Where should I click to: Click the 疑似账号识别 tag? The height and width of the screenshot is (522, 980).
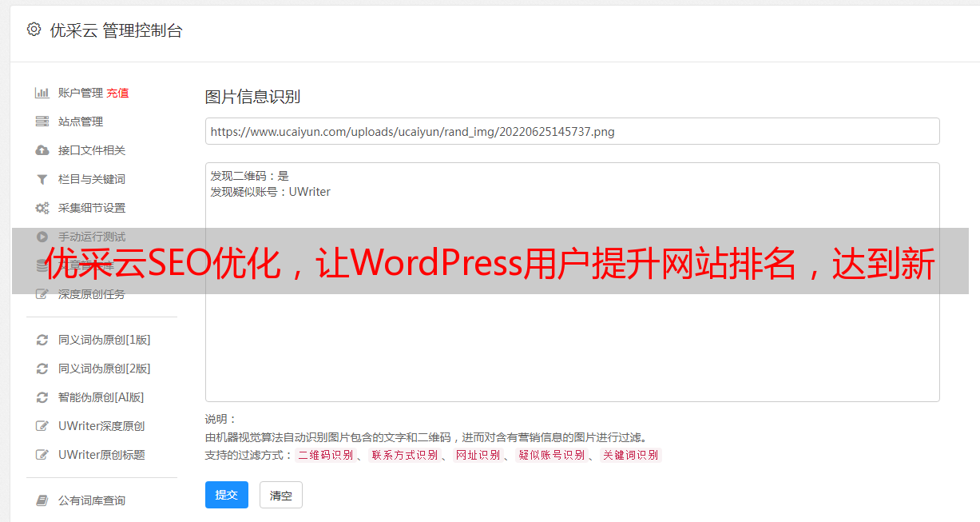551,455
